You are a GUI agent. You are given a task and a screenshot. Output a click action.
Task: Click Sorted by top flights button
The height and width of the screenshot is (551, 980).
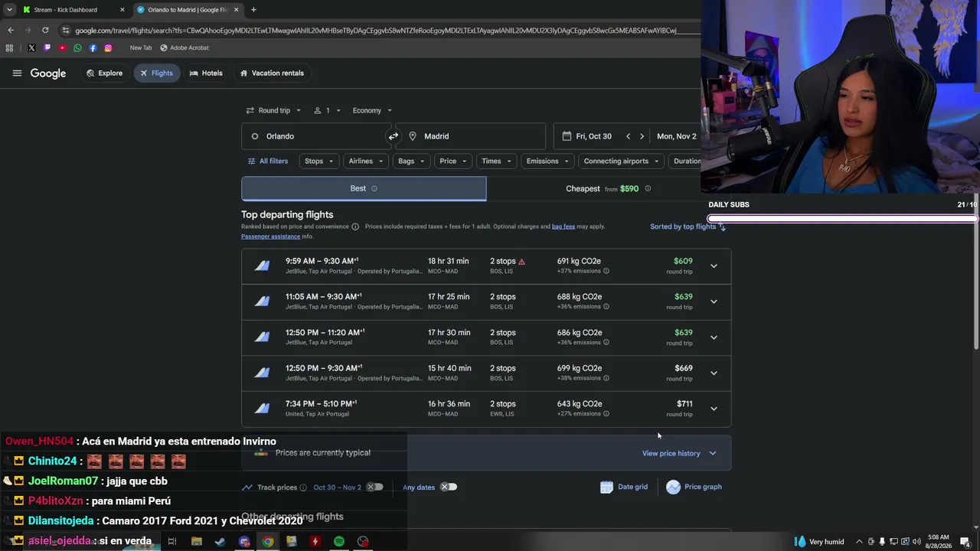coord(688,227)
